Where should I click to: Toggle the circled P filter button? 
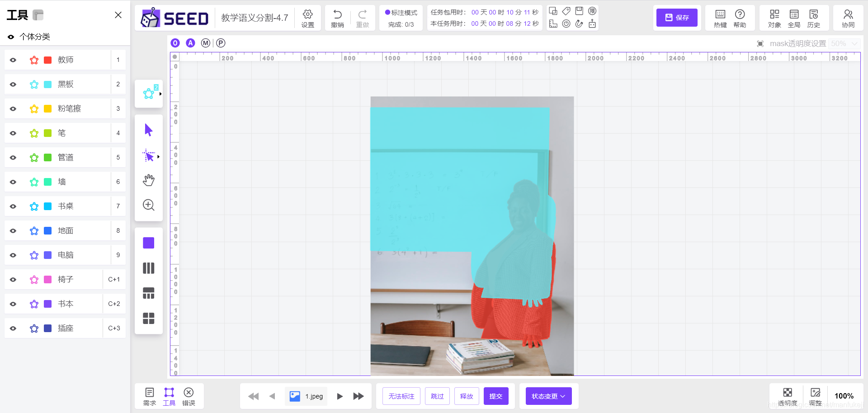pyautogui.click(x=221, y=43)
